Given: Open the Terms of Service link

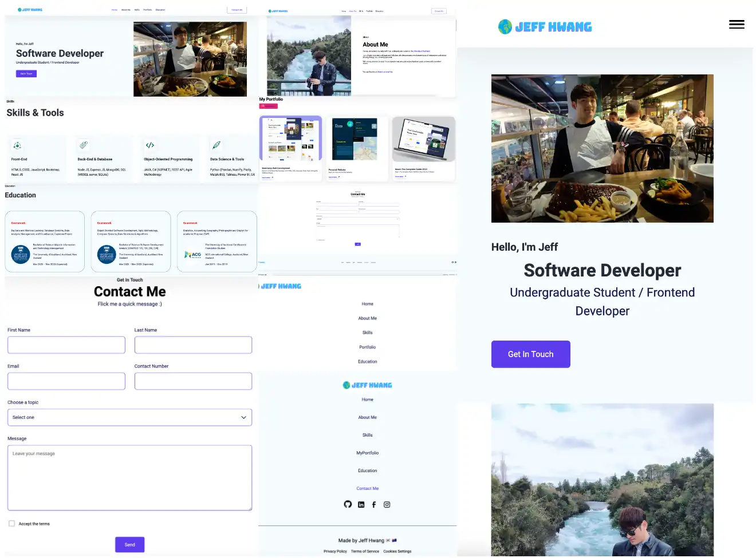Looking at the screenshot, I should pyautogui.click(x=365, y=551).
